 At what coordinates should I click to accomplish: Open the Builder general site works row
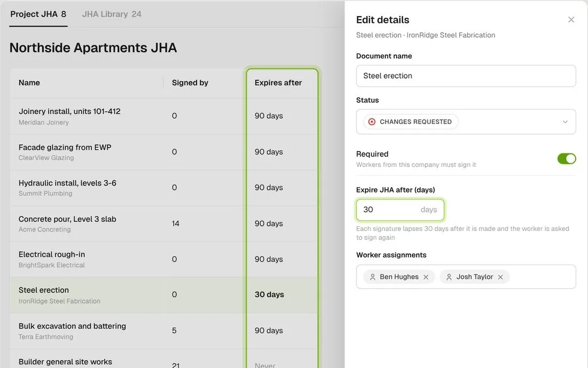pos(164,358)
